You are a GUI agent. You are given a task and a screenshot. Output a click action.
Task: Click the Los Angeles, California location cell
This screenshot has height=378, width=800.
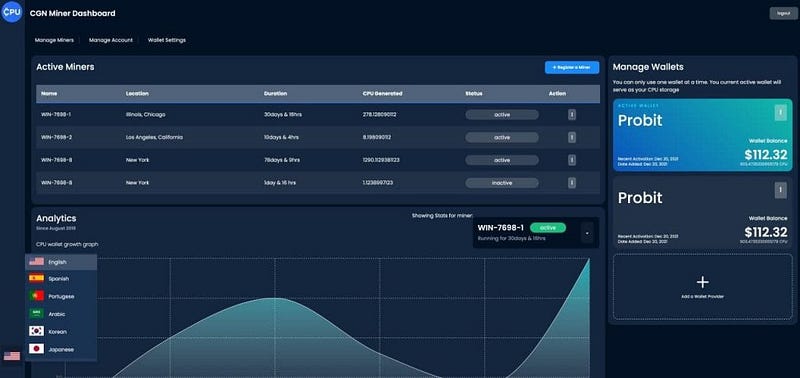154,137
